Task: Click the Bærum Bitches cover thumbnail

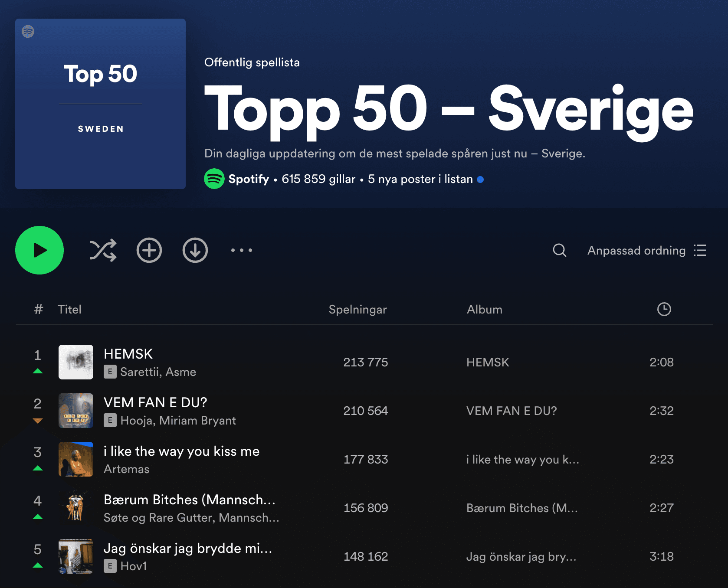Action: pos(76,508)
